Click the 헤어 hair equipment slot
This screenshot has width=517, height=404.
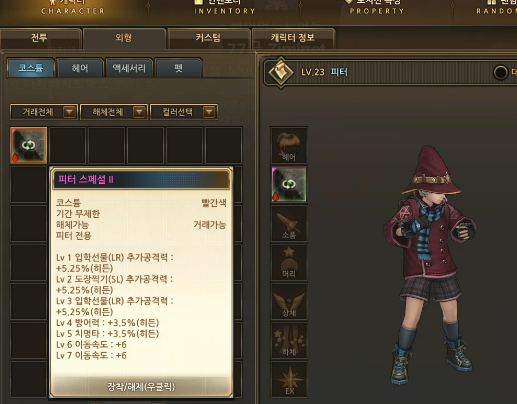(289, 145)
